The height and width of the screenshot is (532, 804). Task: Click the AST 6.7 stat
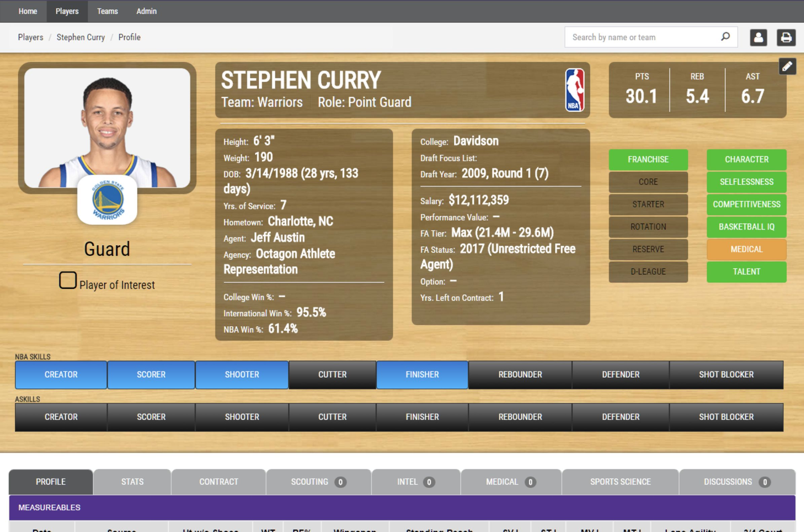click(753, 90)
